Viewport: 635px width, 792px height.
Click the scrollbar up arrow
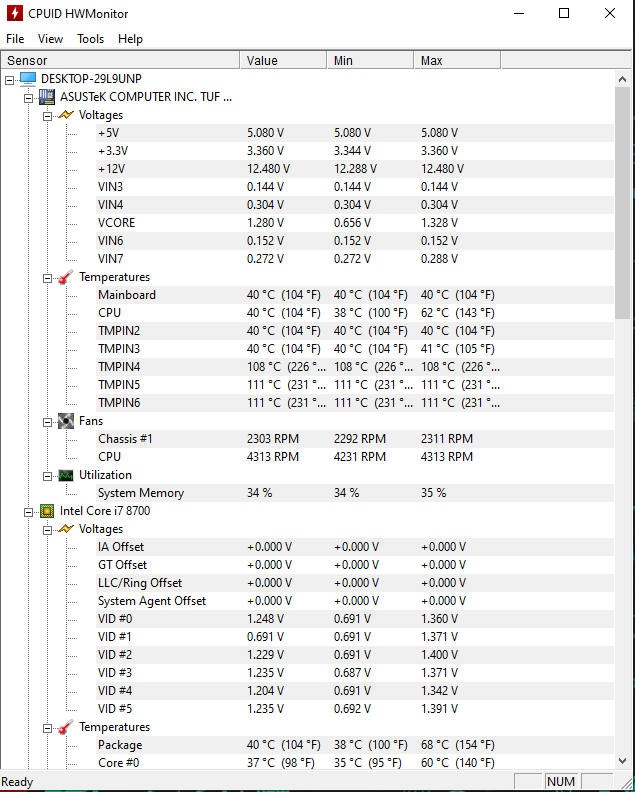point(622,79)
